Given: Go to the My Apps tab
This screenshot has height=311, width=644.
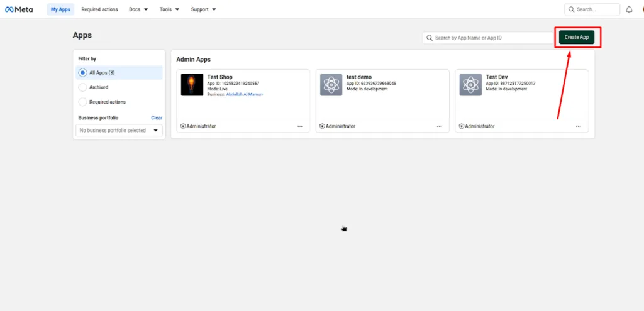Looking at the screenshot, I should [x=60, y=9].
